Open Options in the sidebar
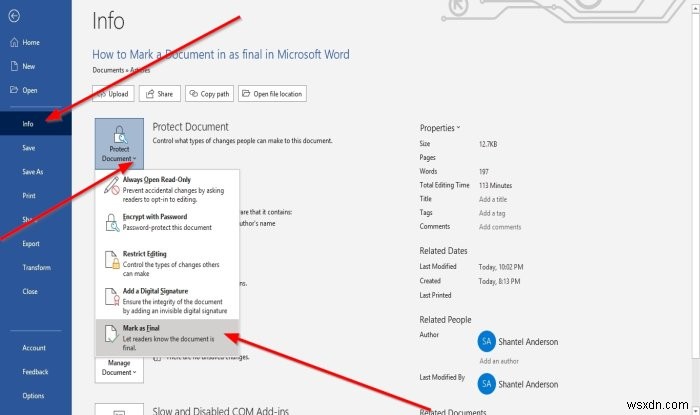Image resolution: width=700 pixels, height=415 pixels. [36, 396]
